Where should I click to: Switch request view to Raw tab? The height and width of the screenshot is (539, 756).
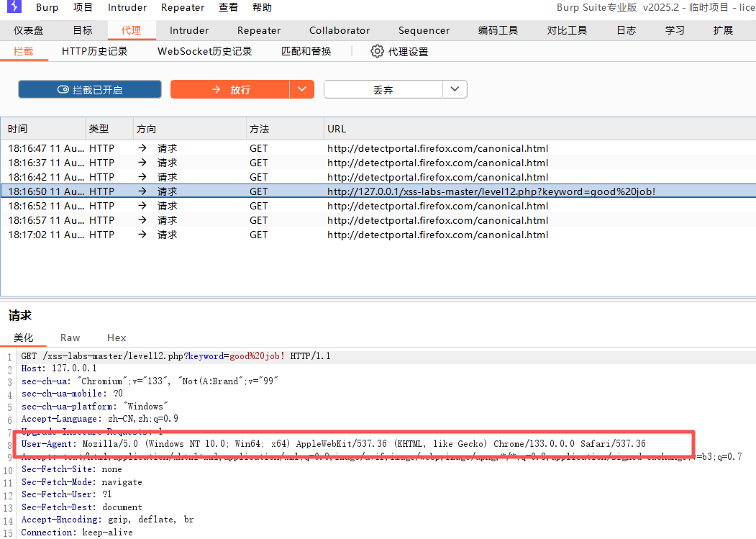pos(70,338)
